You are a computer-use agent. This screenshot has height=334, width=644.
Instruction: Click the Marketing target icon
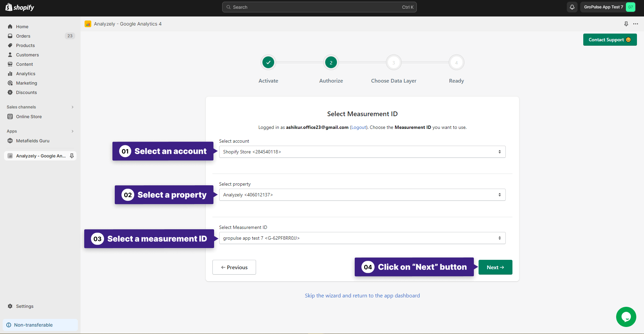[10, 83]
